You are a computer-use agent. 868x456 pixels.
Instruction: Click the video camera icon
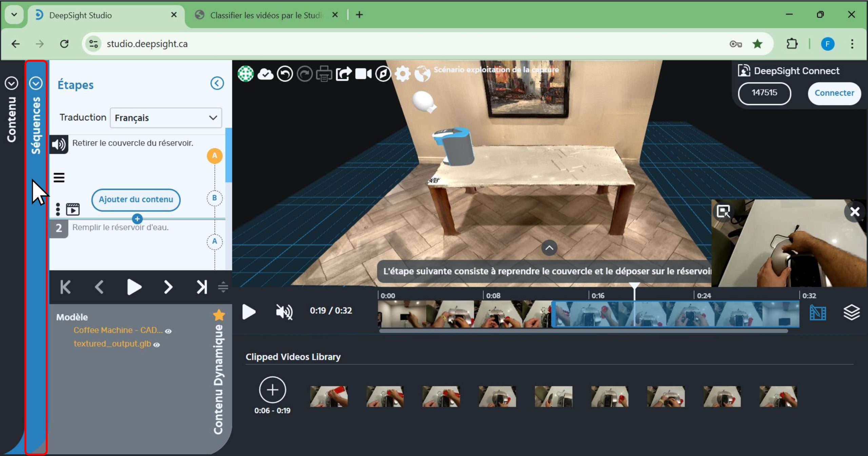coord(363,74)
